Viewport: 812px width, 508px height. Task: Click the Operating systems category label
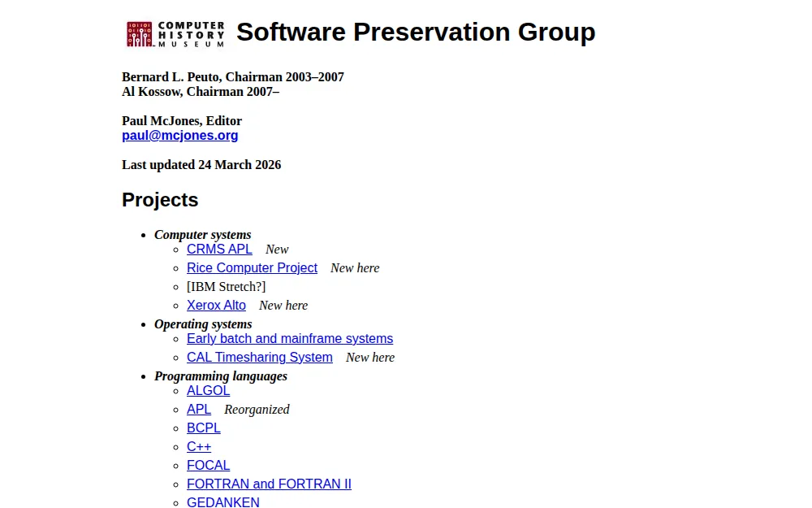click(203, 324)
